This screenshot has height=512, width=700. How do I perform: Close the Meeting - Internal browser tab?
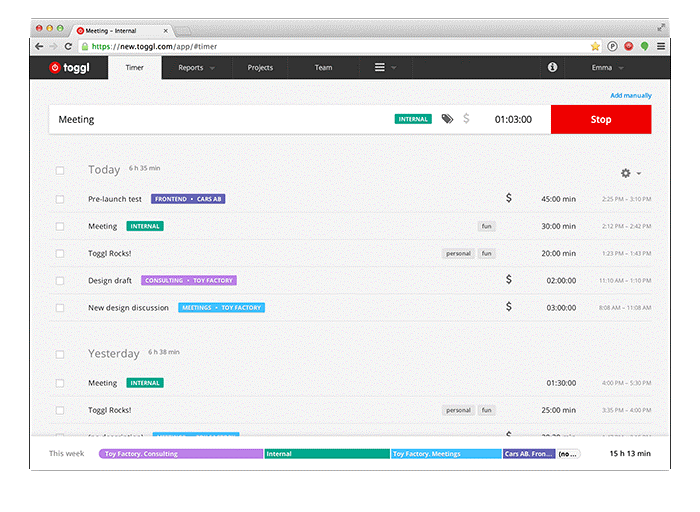tap(166, 31)
